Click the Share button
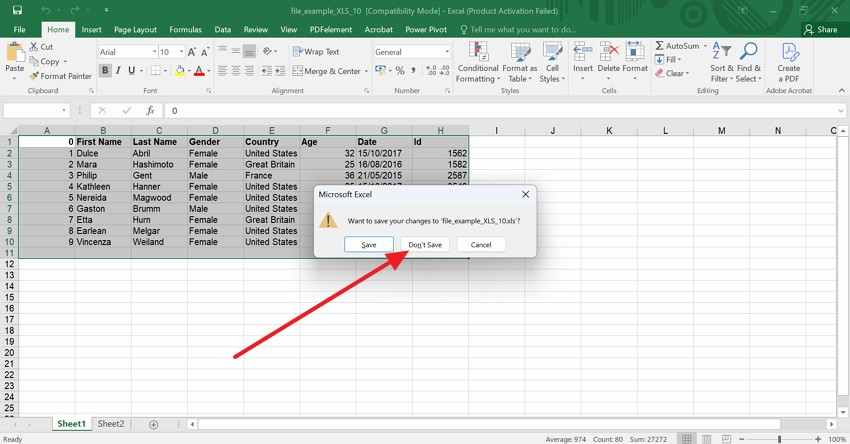The image size is (850, 444). click(821, 30)
